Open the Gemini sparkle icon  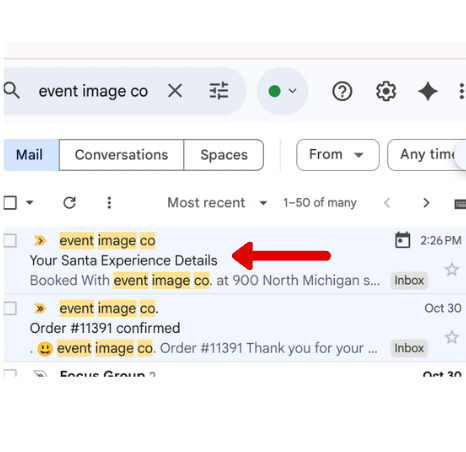tap(428, 91)
